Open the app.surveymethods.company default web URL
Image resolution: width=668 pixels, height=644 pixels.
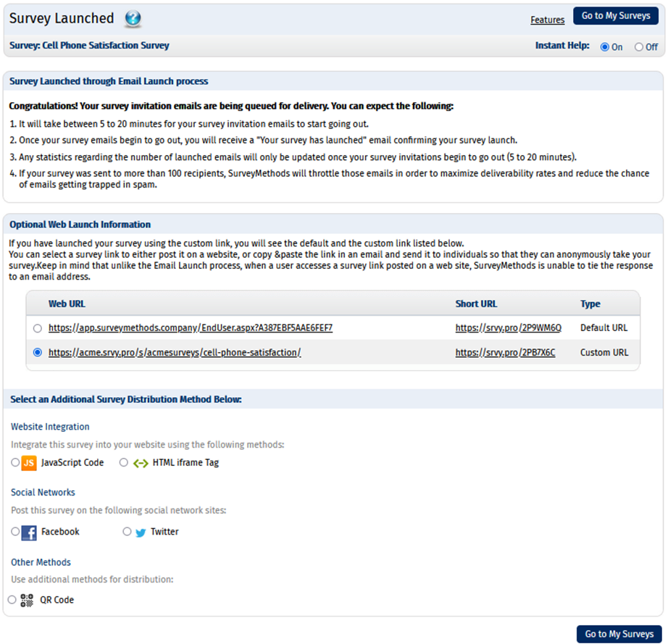[x=191, y=328]
